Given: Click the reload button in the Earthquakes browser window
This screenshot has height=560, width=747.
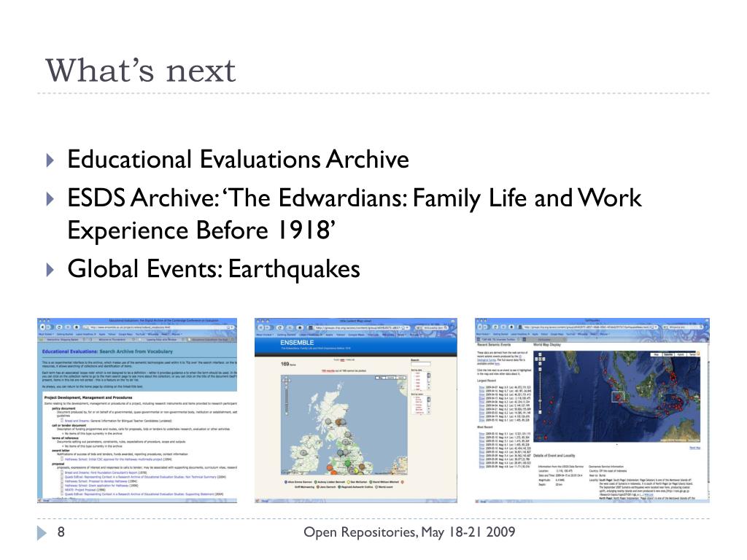Looking at the screenshot, I should (x=495, y=327).
